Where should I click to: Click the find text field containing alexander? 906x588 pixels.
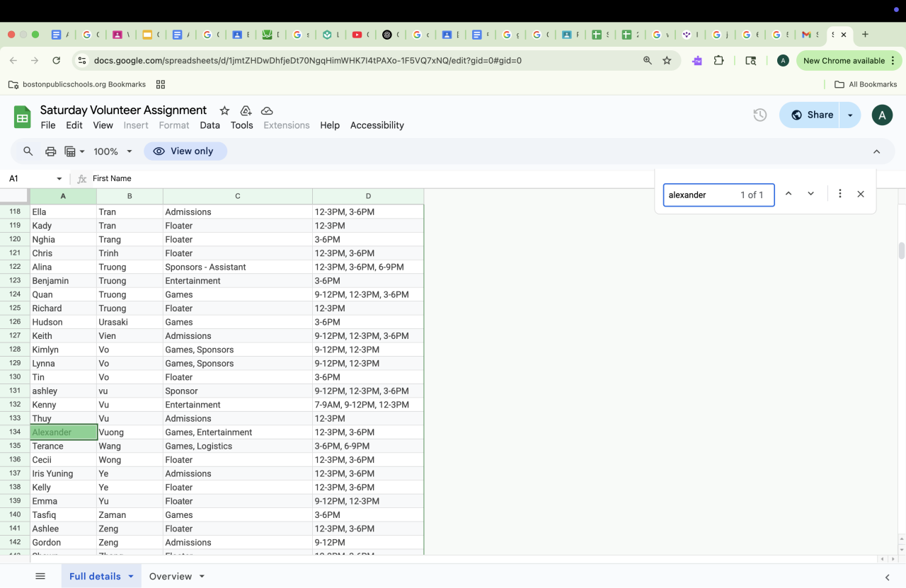(x=699, y=195)
